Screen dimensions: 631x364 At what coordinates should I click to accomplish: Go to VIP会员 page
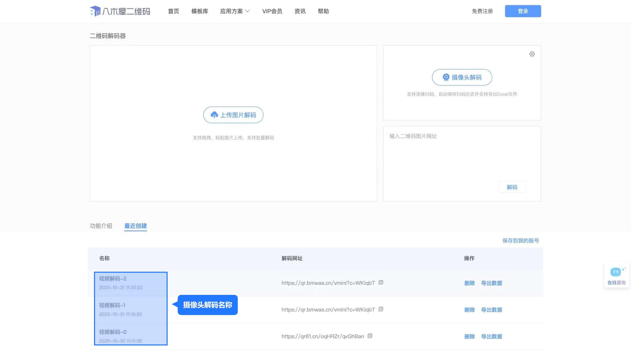click(x=272, y=11)
